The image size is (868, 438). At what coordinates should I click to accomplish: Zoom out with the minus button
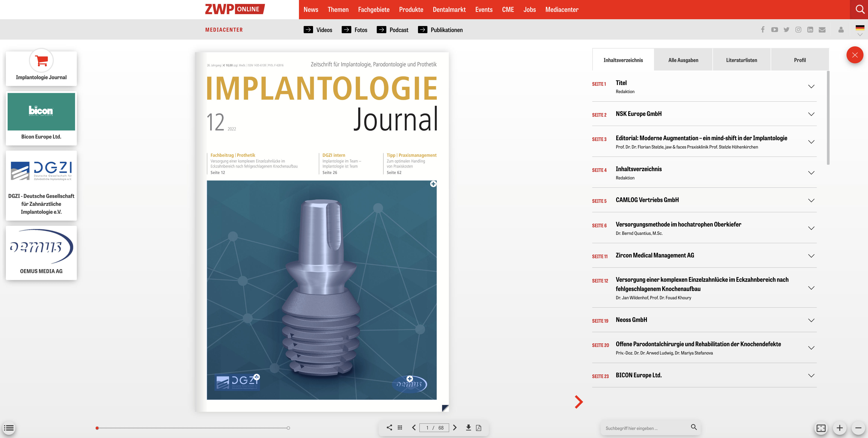pyautogui.click(x=858, y=428)
